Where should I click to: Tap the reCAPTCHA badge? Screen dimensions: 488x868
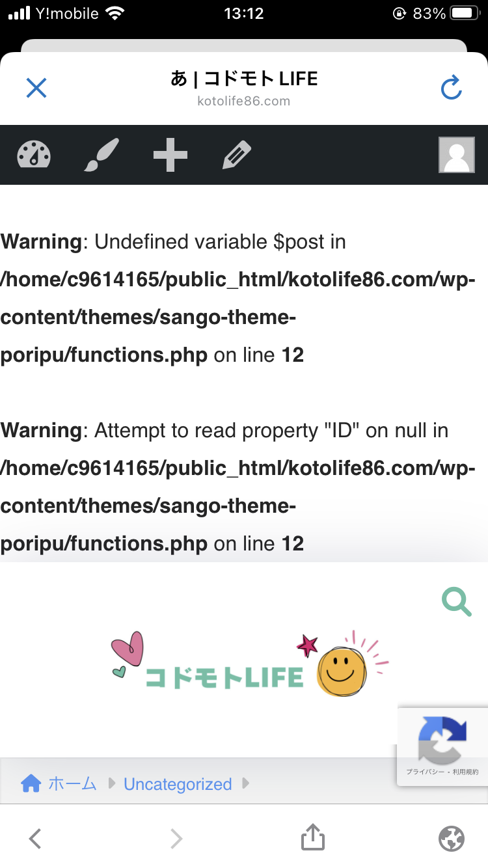tap(442, 746)
